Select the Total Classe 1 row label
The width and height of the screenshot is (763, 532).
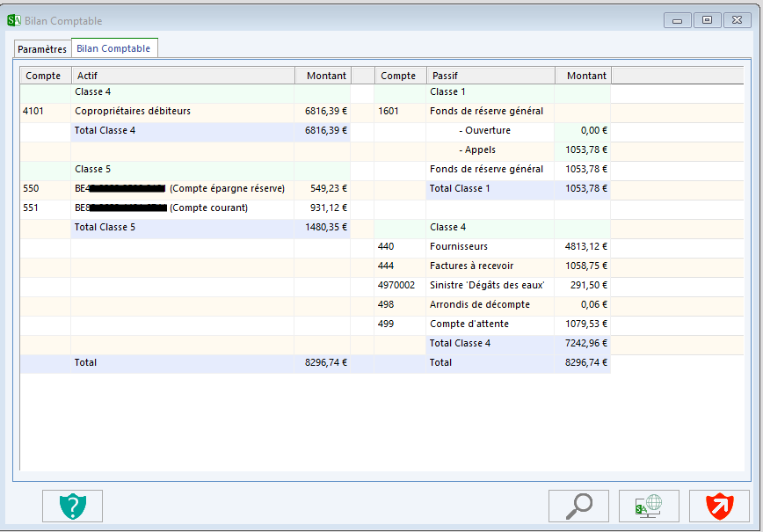click(x=460, y=188)
